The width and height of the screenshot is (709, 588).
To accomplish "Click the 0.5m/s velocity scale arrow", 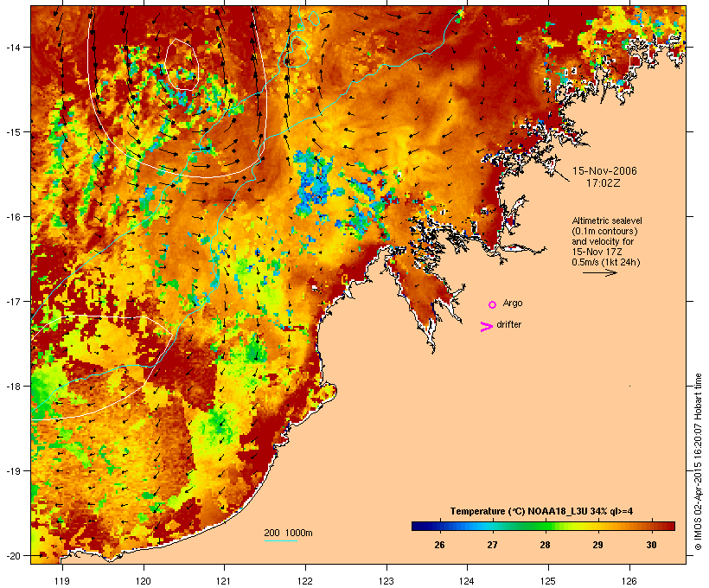I will pyautogui.click(x=599, y=272).
